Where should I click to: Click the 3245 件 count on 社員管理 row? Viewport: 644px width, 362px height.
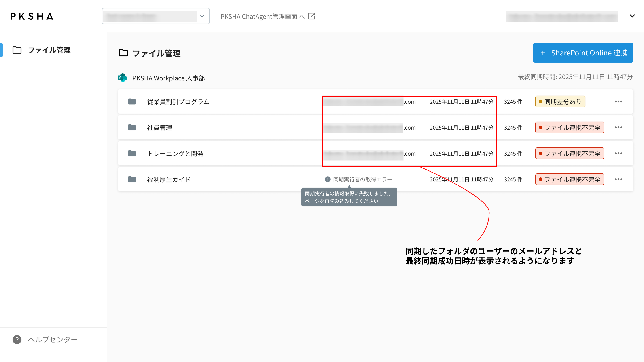[513, 128]
